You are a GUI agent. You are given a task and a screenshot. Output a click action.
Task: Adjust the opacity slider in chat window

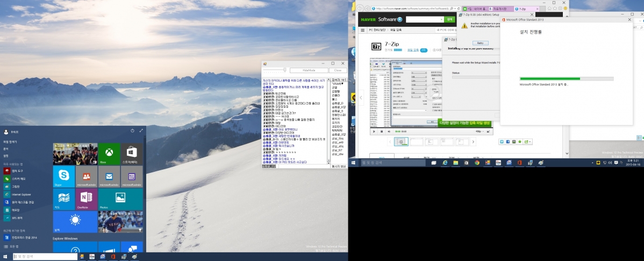point(284,70)
